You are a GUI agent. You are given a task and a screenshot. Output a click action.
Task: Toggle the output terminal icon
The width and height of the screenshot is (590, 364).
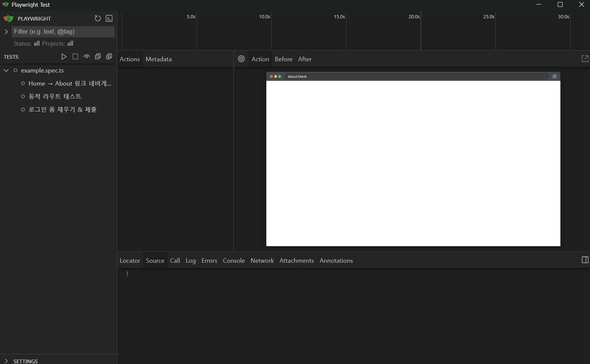109,19
